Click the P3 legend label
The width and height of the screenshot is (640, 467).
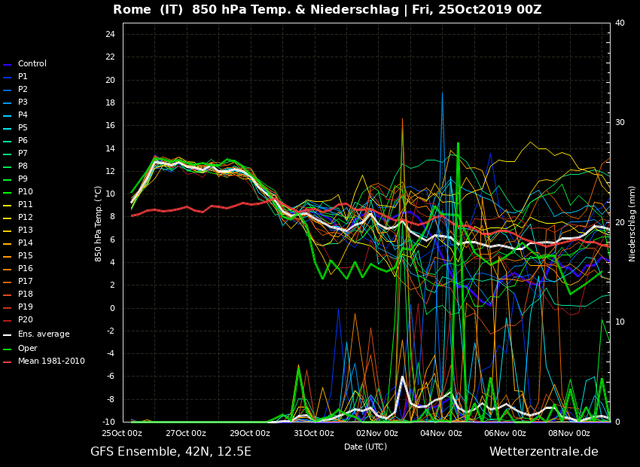point(23,102)
